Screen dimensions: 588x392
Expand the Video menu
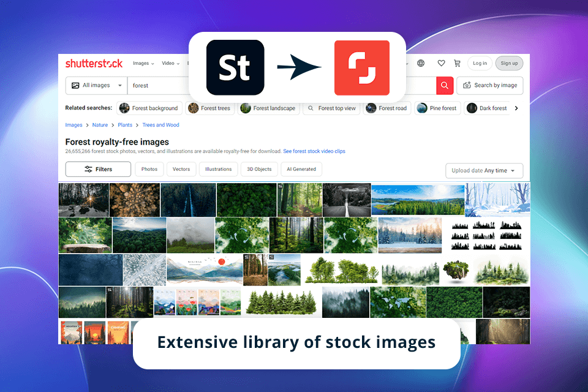pyautogui.click(x=171, y=64)
